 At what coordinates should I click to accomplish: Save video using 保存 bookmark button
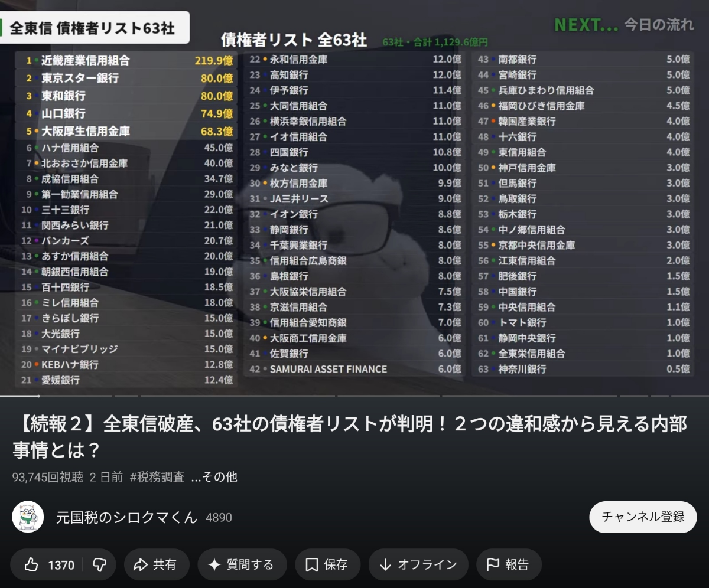click(328, 565)
